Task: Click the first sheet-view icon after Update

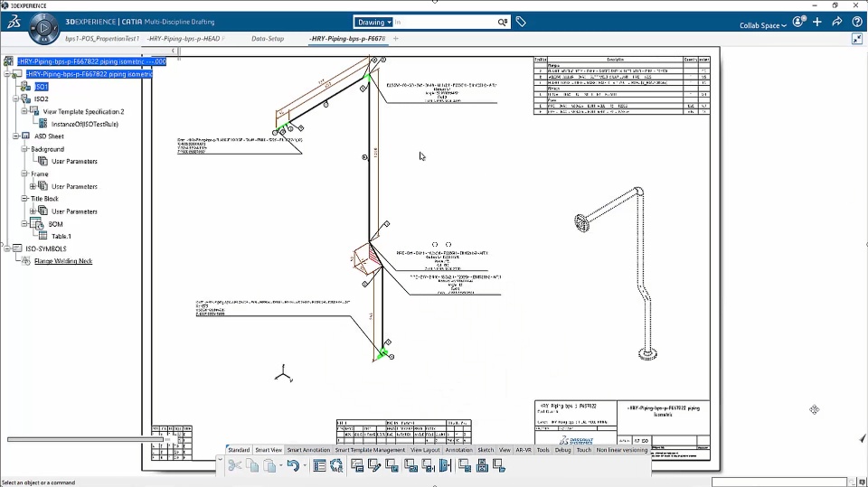Action: click(x=357, y=465)
